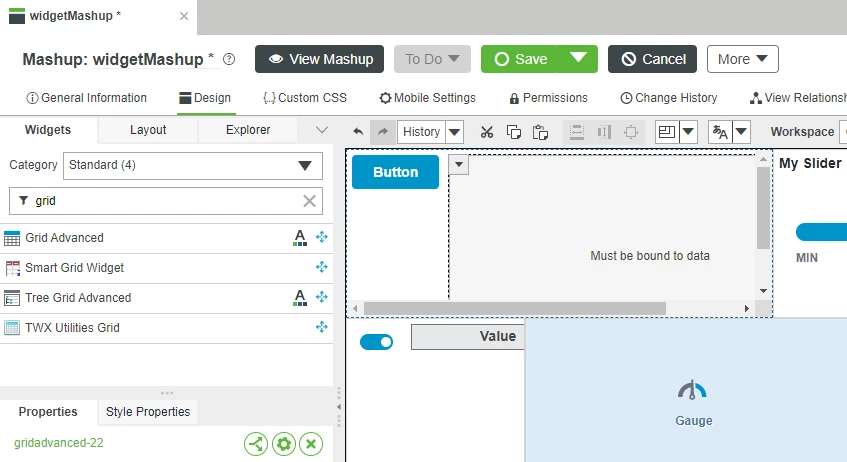The image size is (847, 462).
Task: Select Grid Advanced in widget list
Action: pyautogui.click(x=166, y=238)
